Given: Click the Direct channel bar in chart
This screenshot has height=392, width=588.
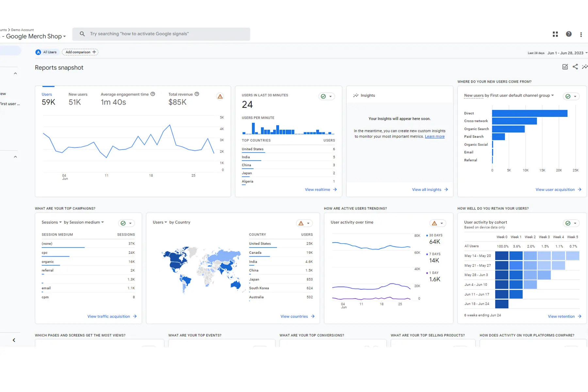Looking at the screenshot, I should coord(529,113).
